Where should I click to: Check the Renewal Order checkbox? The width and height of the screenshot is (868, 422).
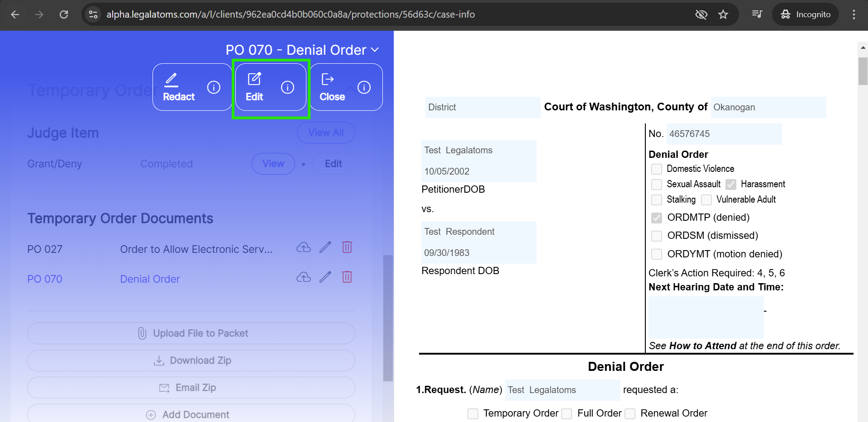(x=630, y=414)
